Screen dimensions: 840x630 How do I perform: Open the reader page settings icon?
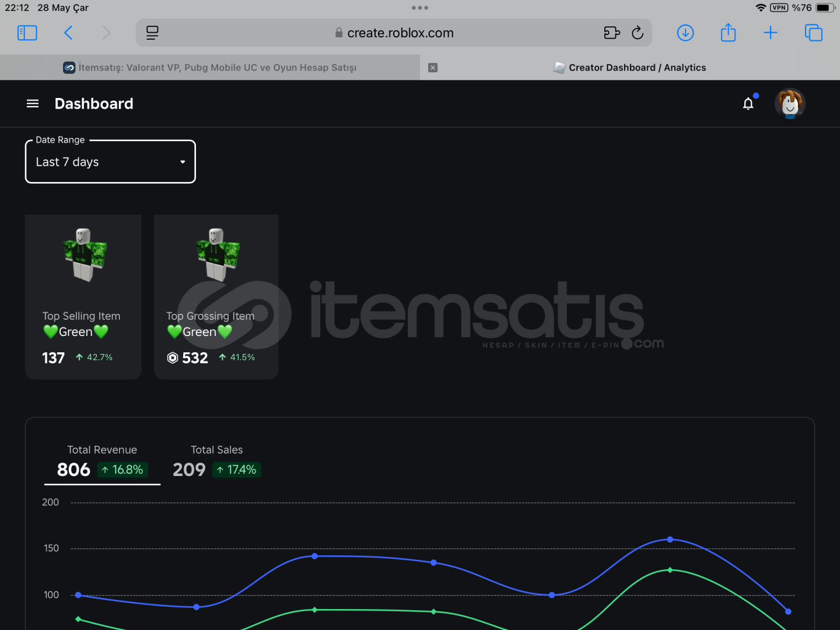point(152,33)
